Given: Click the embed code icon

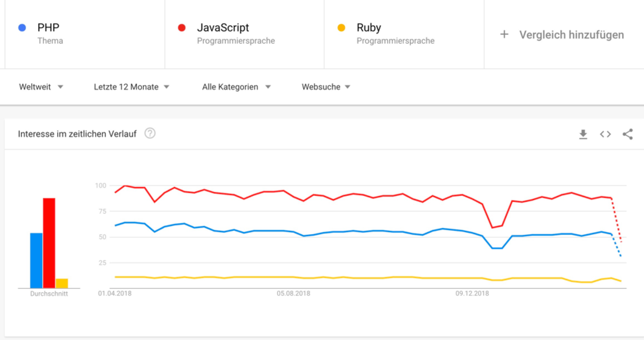Looking at the screenshot, I should coord(605,134).
